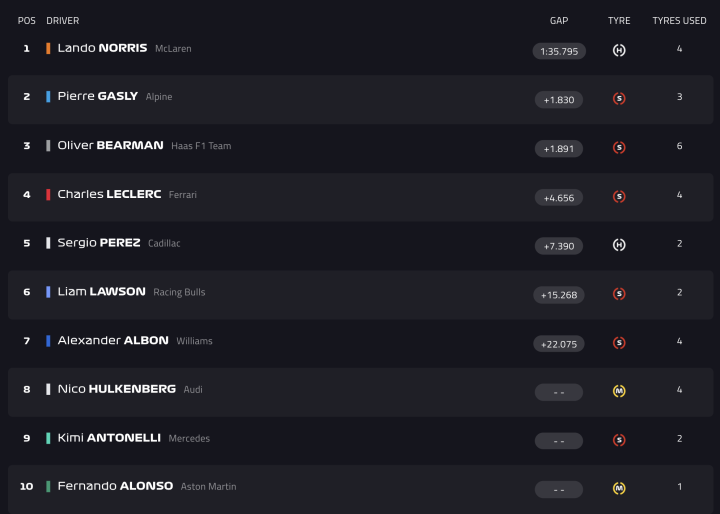Click Gasly's soft tyre icon
720x514 pixels.
coord(619,98)
